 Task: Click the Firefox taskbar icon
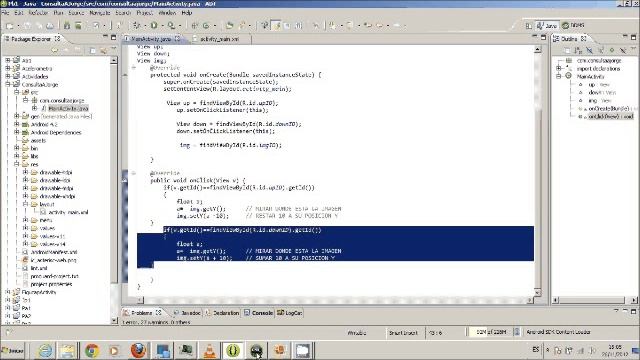click(139, 350)
